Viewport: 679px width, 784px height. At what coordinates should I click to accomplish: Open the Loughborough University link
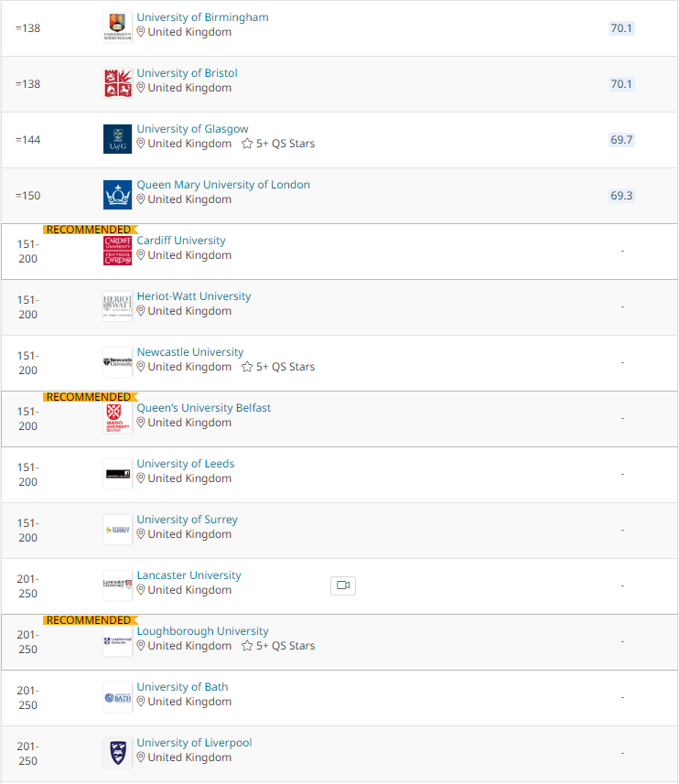(202, 631)
